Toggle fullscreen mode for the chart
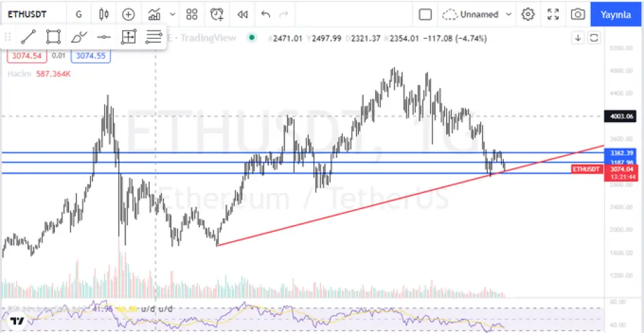The image size is (644, 333). pos(553,14)
